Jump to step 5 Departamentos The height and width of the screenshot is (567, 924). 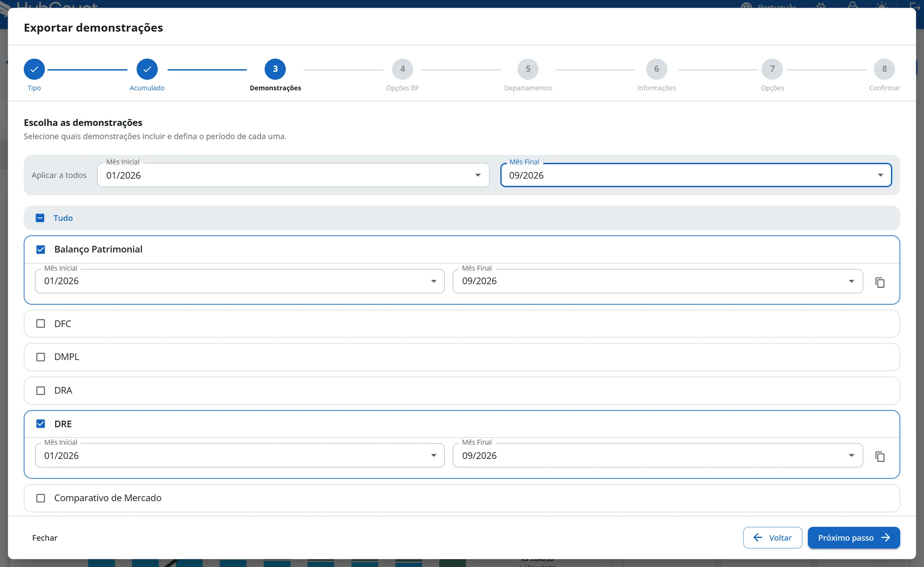coord(528,69)
